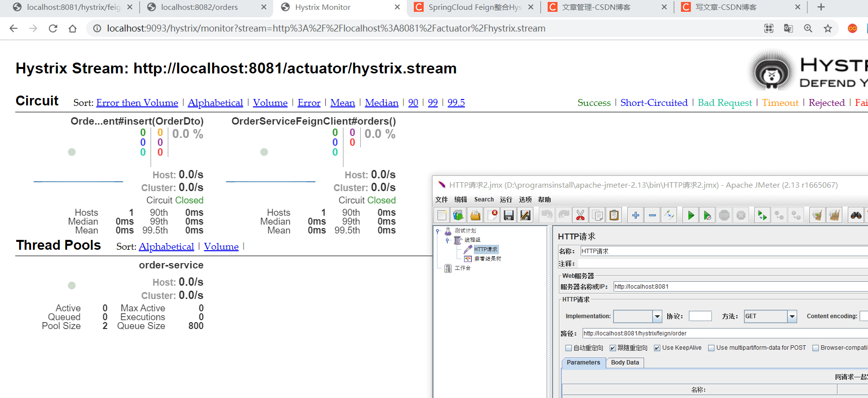Collapse 测试计划 tree node handle
Viewport: 868px width, 398px height.
pyautogui.click(x=437, y=231)
